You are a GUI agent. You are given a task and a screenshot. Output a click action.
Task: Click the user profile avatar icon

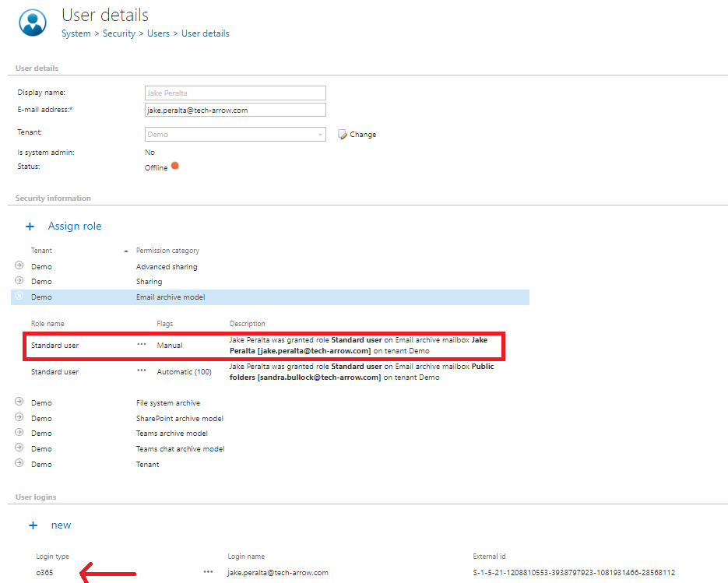coord(33,22)
